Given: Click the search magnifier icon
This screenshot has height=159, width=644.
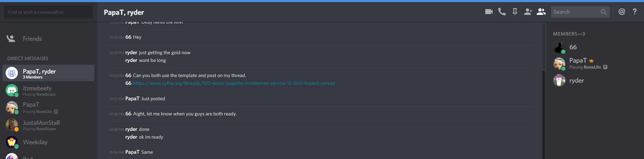Looking at the screenshot, I should (603, 12).
